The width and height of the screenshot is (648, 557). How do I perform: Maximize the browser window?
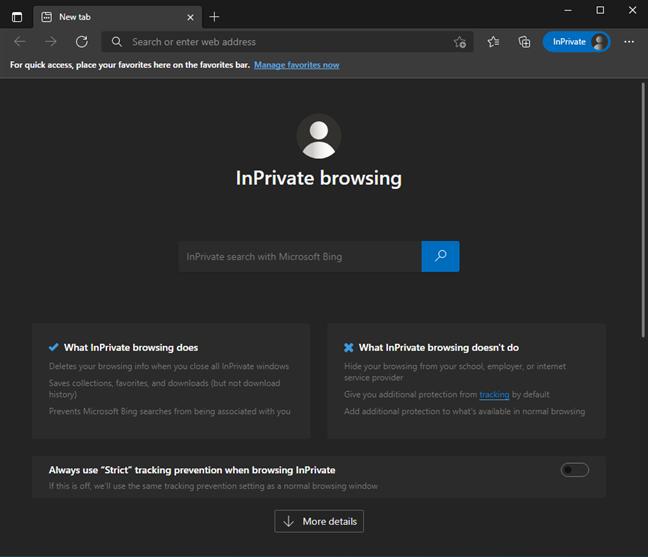click(x=600, y=10)
